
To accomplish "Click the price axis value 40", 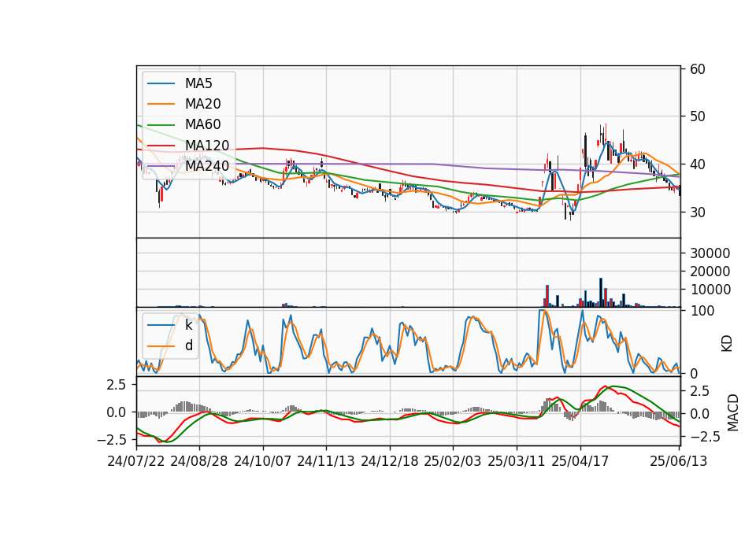I will pyautogui.click(x=698, y=164).
